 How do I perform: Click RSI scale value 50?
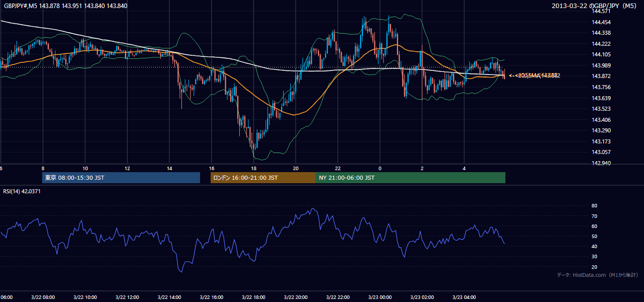coord(594,236)
